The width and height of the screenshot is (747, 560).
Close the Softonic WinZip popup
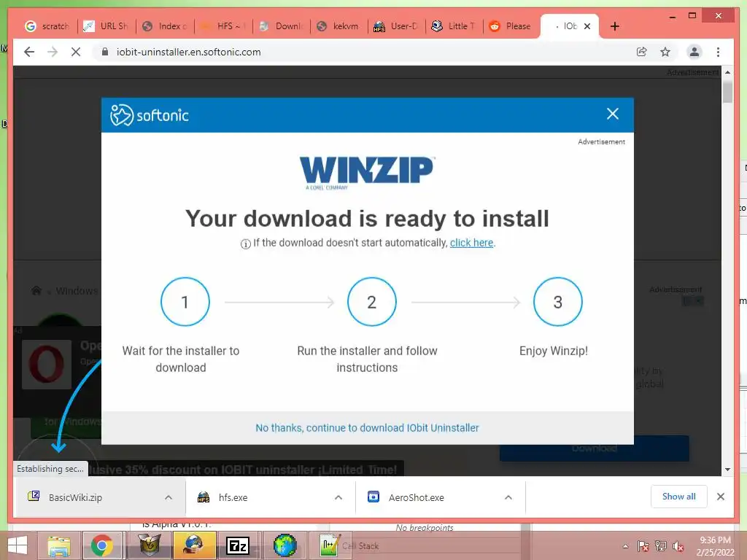(613, 114)
